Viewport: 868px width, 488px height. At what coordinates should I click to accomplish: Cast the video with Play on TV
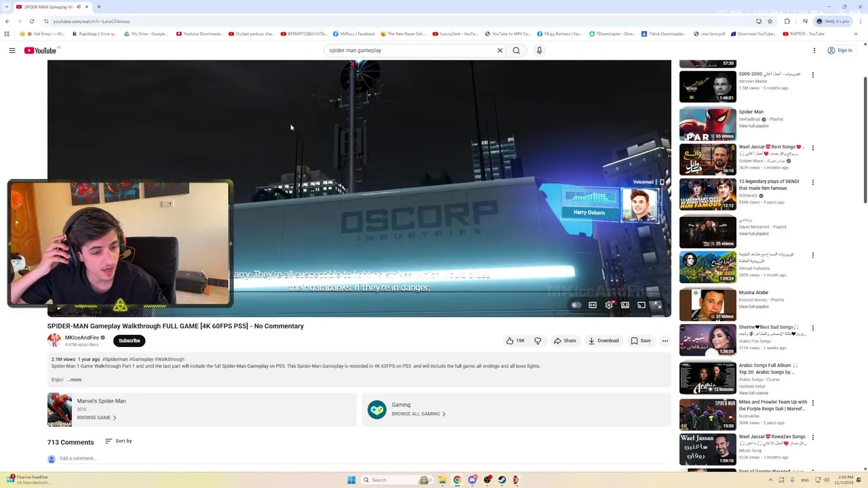(x=642, y=305)
